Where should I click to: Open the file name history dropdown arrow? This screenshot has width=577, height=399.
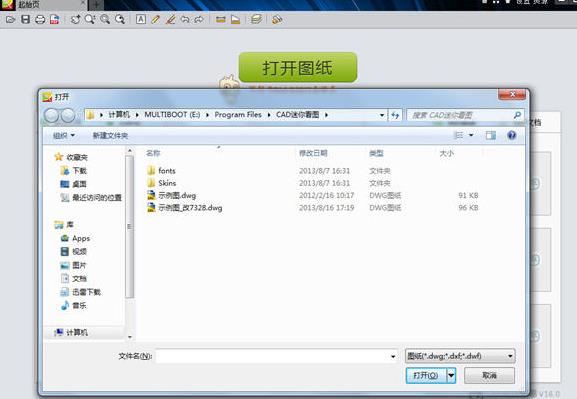(x=393, y=356)
